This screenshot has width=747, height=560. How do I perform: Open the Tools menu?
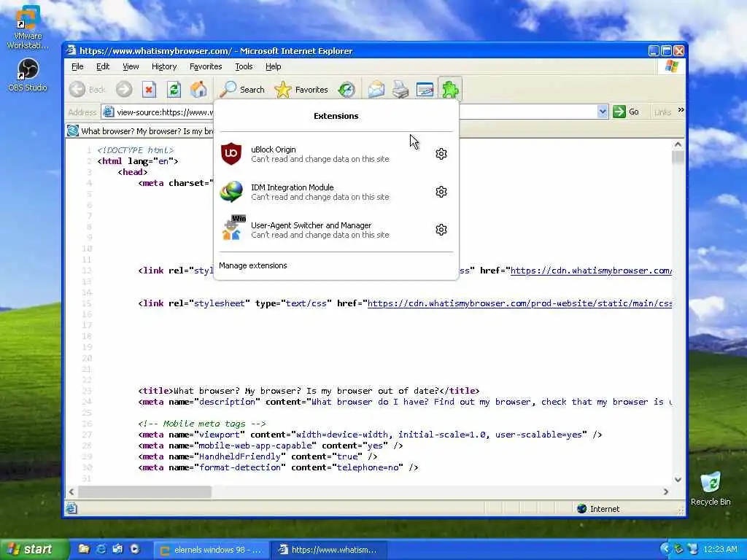coord(244,66)
